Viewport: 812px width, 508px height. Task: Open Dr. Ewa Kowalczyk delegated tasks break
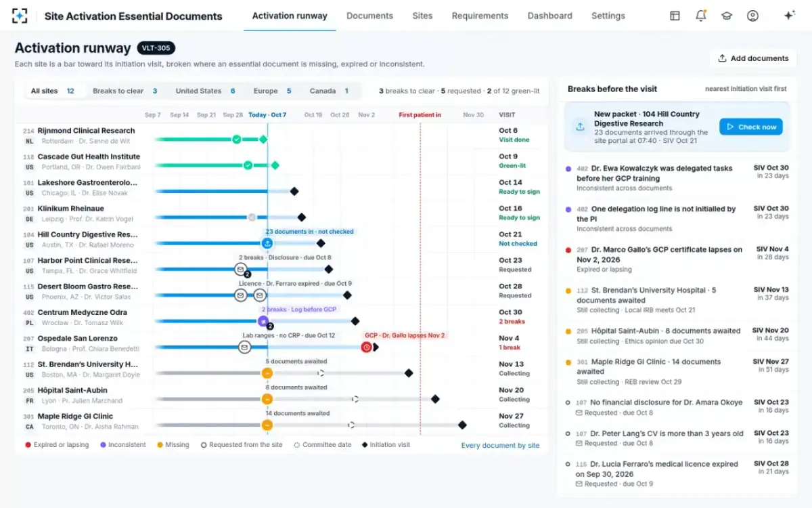[x=676, y=178]
